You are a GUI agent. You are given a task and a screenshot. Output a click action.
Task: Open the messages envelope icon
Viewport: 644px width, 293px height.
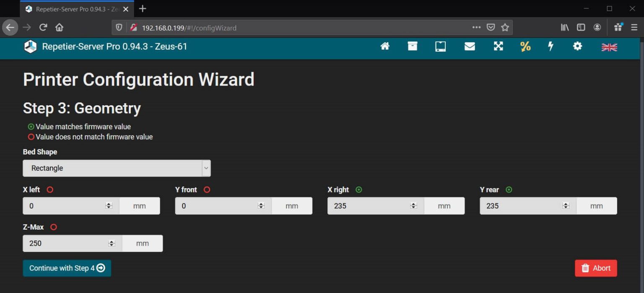click(x=469, y=46)
